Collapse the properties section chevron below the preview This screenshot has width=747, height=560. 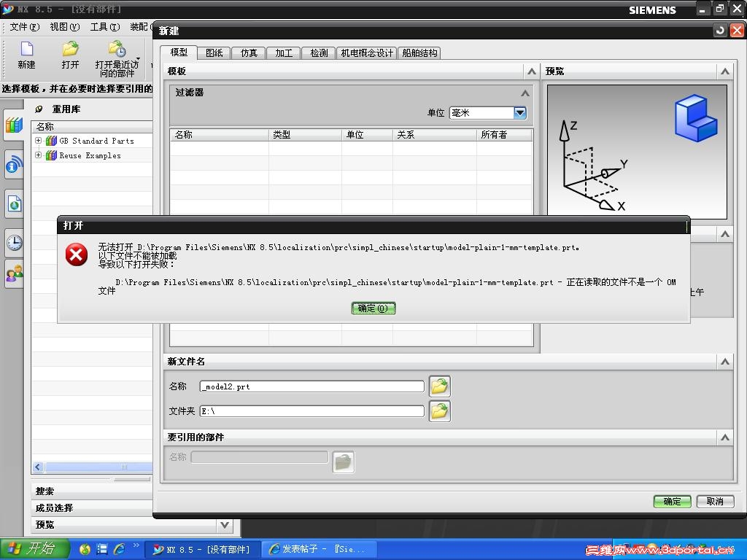[724, 234]
